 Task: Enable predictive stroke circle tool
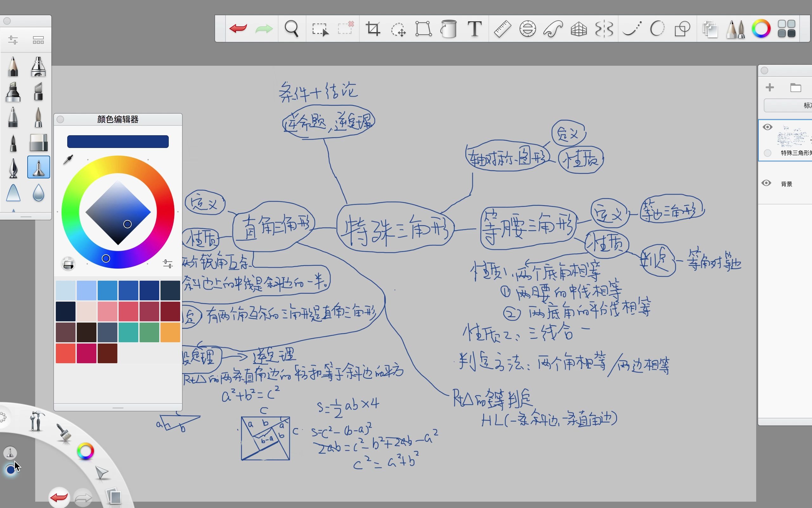[x=657, y=29]
